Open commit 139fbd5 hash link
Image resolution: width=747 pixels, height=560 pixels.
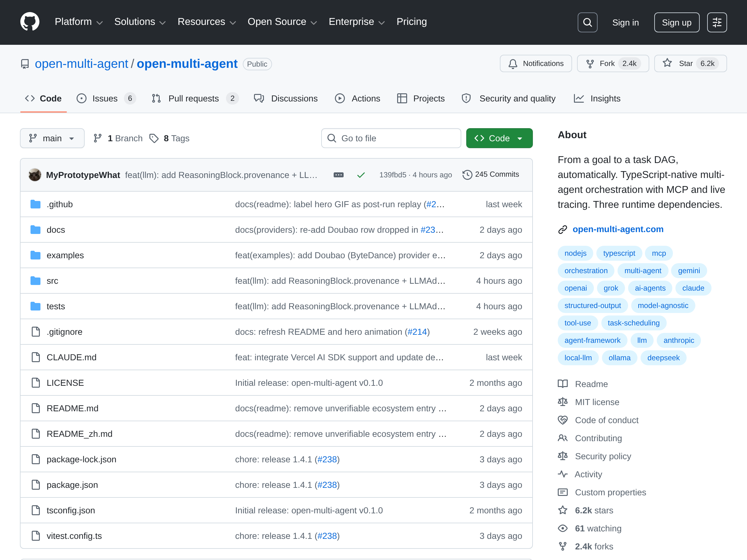pyautogui.click(x=392, y=175)
